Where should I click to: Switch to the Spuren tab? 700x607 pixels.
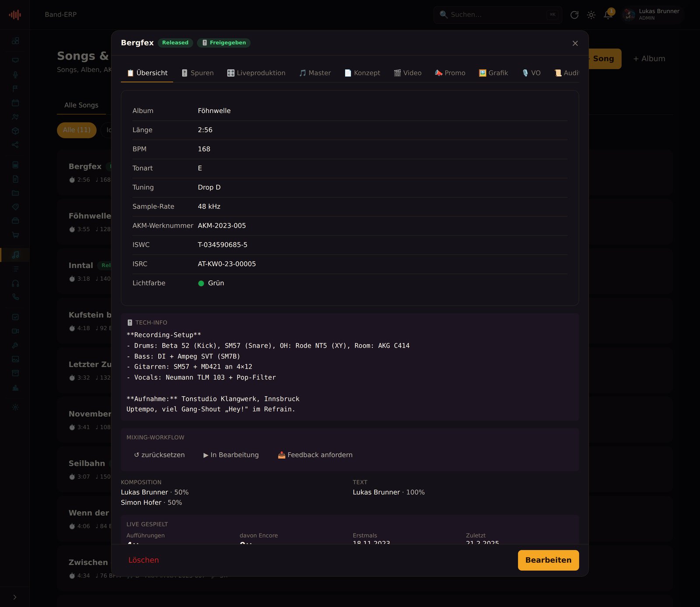pos(198,73)
